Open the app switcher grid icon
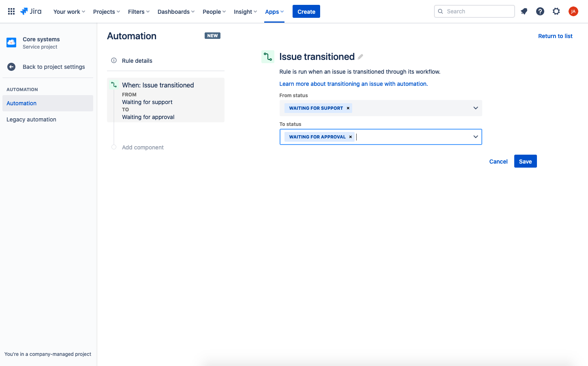 [11, 11]
